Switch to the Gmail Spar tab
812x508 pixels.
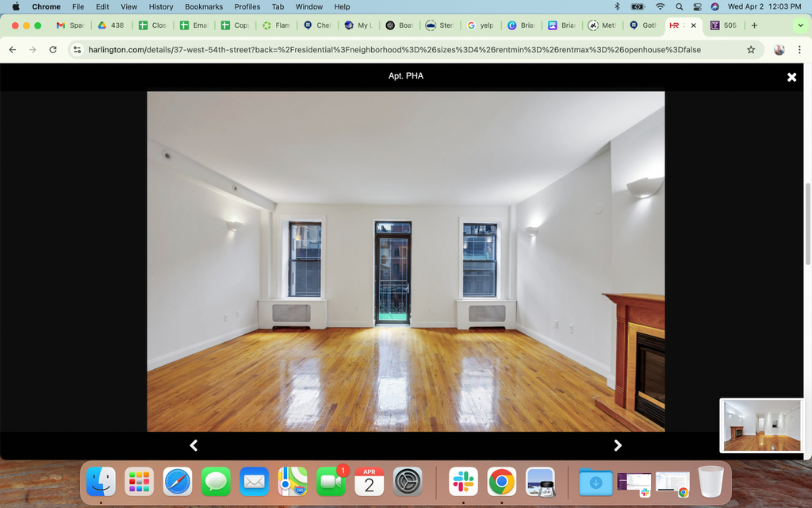click(71, 25)
